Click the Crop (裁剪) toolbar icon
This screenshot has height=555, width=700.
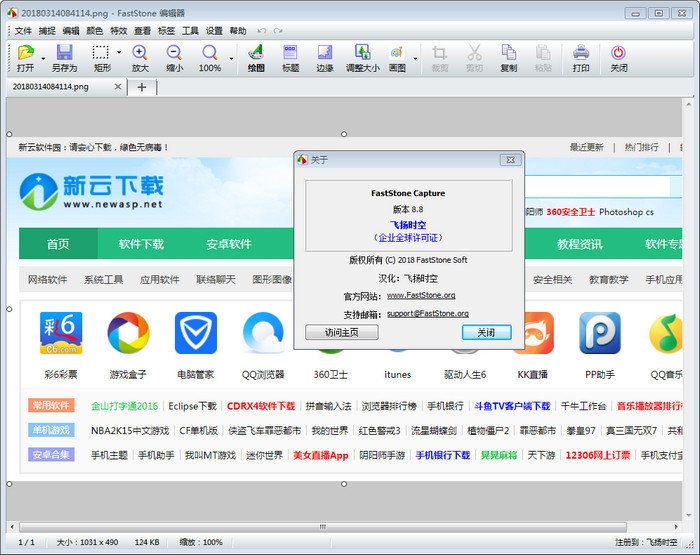tap(439, 53)
